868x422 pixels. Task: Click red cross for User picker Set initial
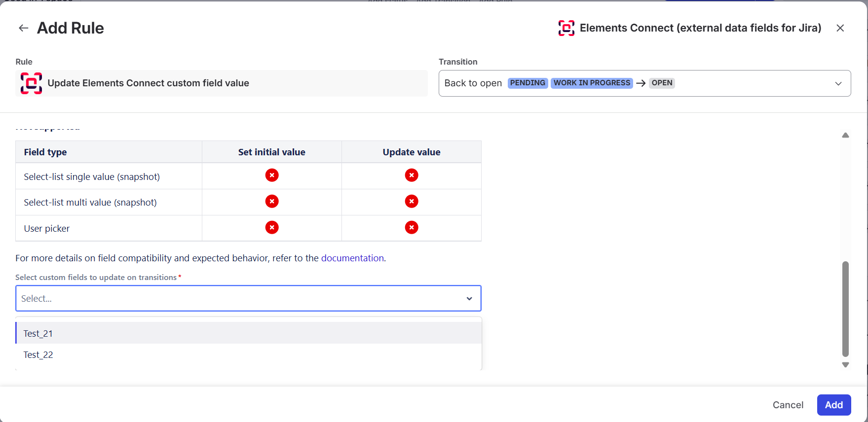coord(272,227)
